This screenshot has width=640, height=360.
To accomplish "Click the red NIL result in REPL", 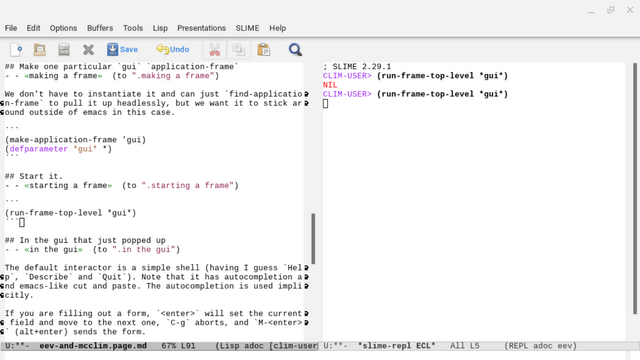I will pos(330,85).
